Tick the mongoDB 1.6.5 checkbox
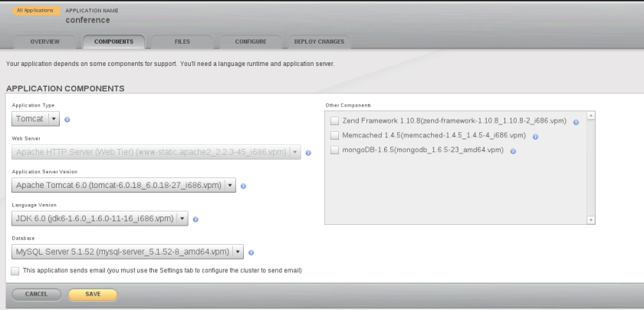The height and width of the screenshot is (310, 644). (334, 150)
